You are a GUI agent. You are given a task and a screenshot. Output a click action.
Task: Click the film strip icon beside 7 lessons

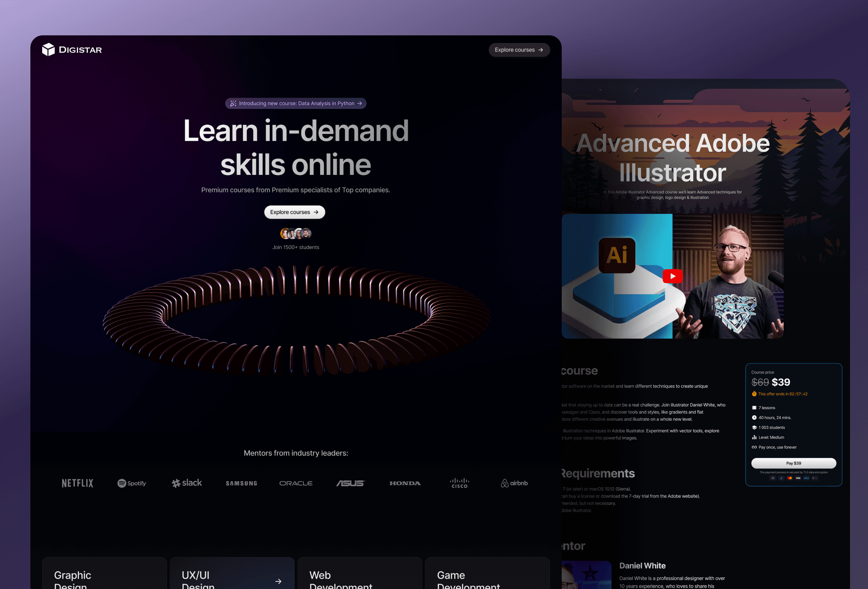click(754, 408)
